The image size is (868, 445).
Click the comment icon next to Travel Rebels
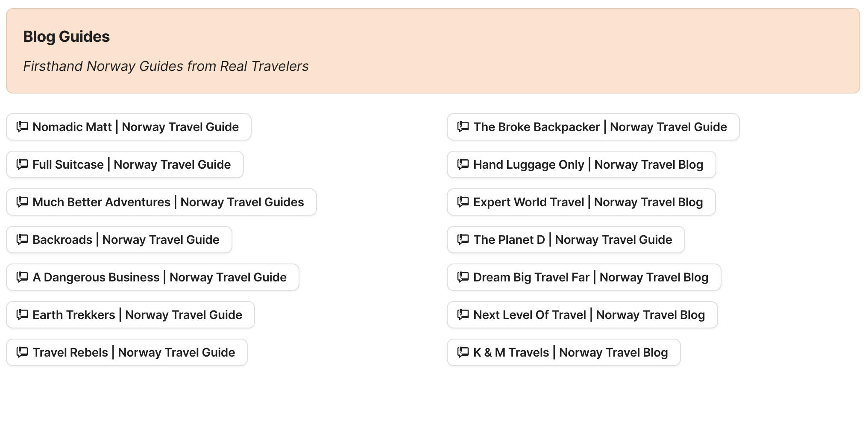(22, 352)
